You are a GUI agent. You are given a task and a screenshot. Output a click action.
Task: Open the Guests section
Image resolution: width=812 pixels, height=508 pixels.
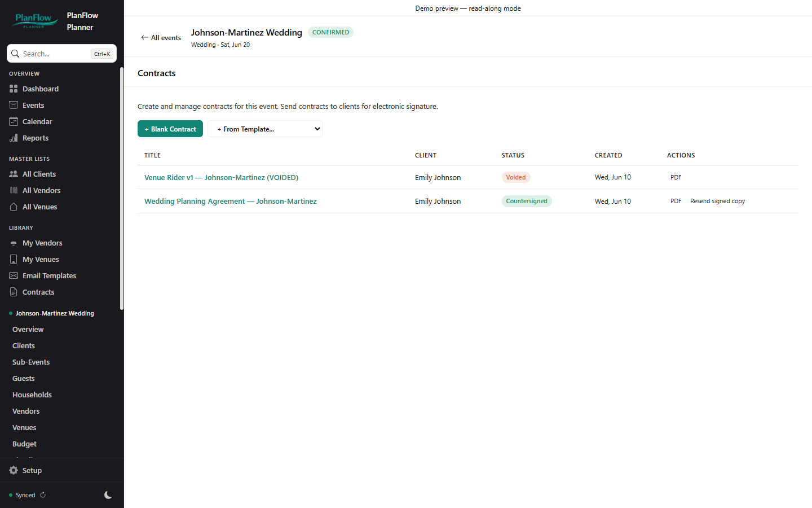coord(24,378)
